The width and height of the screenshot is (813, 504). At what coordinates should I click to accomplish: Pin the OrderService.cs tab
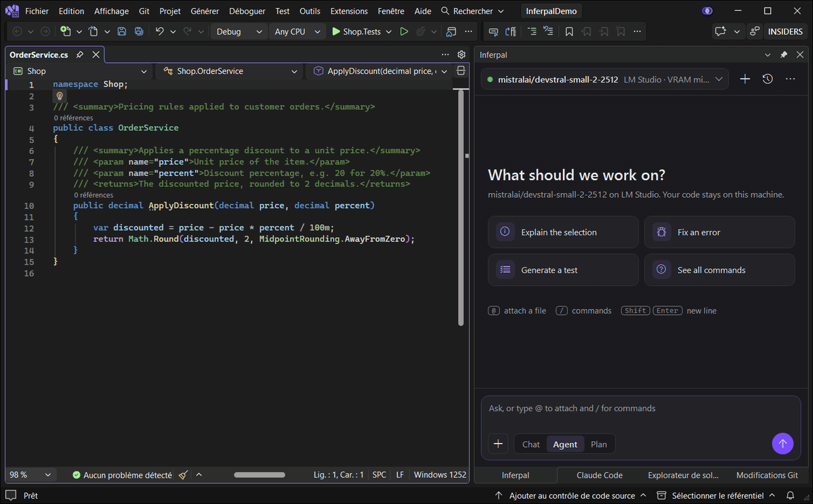80,55
